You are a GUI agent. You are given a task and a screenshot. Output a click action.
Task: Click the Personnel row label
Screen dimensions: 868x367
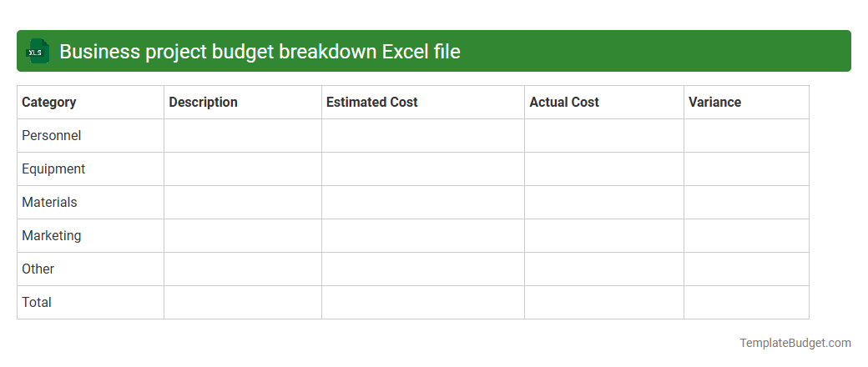[52, 136]
